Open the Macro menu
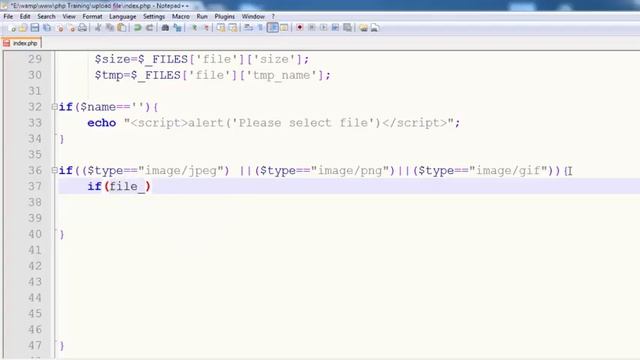Screen dimensions: 640x360 click(180, 16)
